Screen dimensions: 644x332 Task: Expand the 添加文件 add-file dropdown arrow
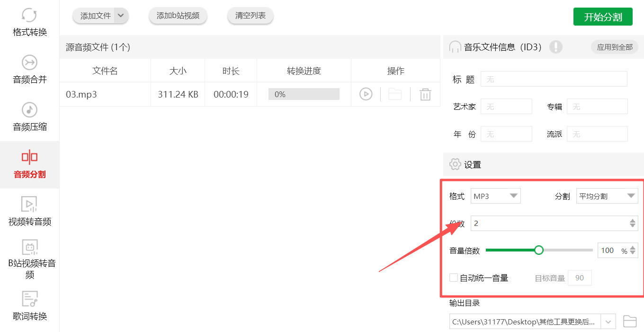pos(121,16)
